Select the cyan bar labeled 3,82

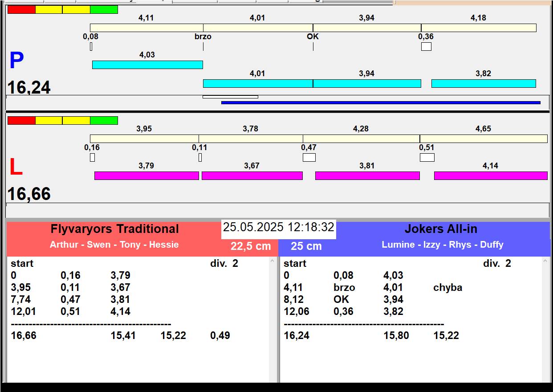484,83
